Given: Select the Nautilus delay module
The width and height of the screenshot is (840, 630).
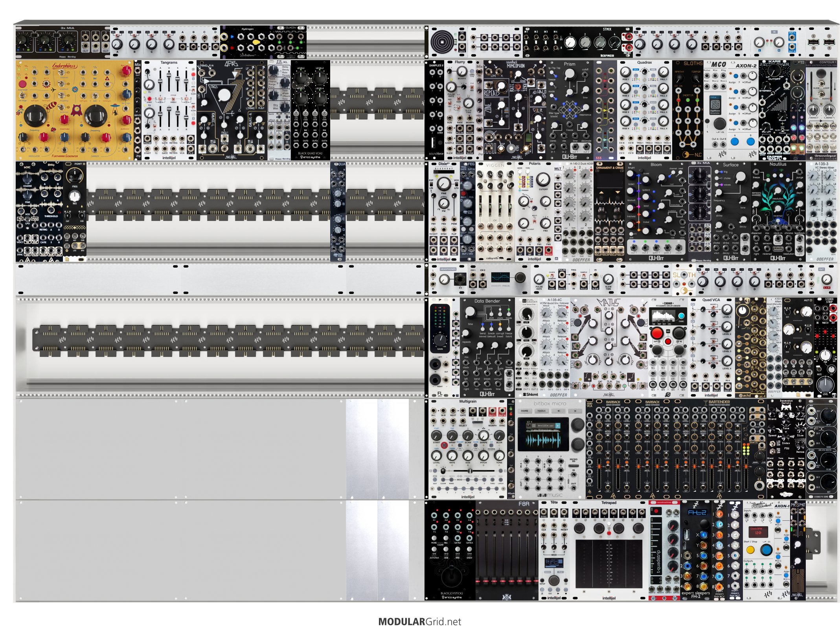Looking at the screenshot, I should [x=778, y=211].
